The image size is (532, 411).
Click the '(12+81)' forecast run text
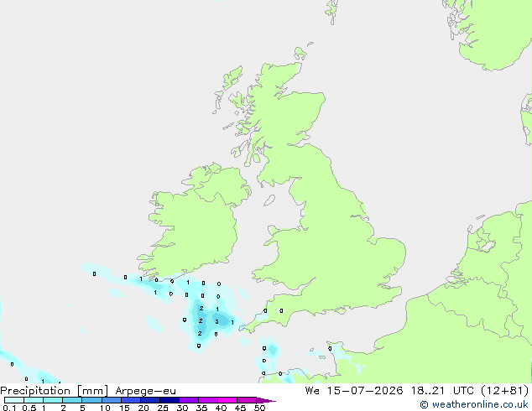click(x=505, y=391)
